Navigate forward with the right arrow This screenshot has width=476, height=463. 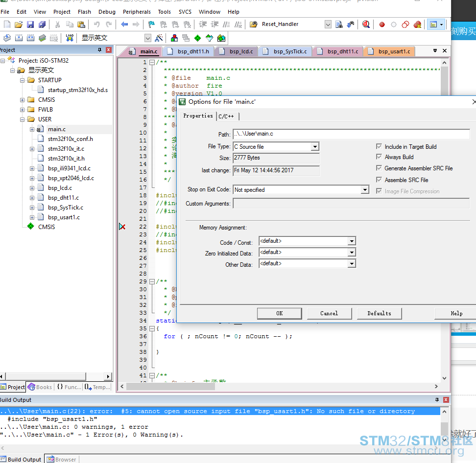136,24
